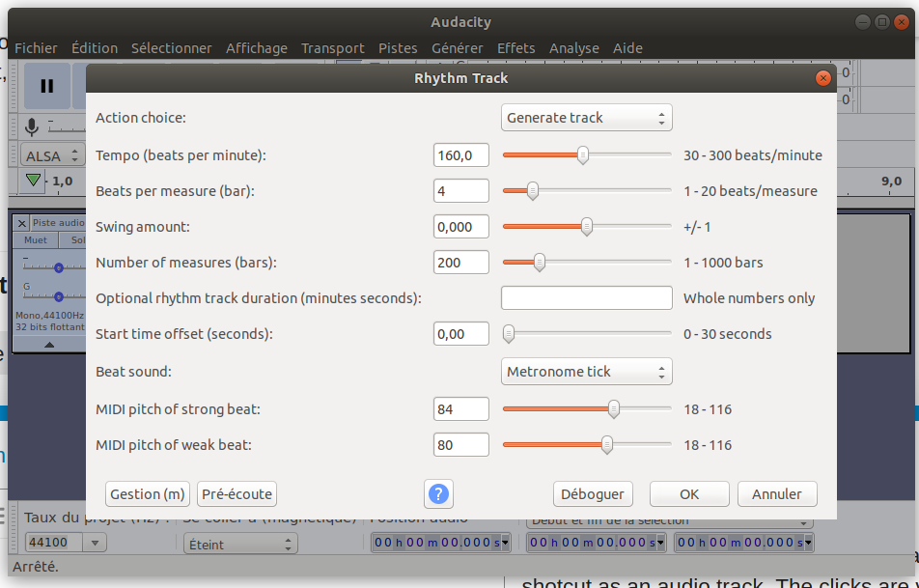Screen dimensions: 919x588
Task: Click the Gestion (m) button
Action: point(148,494)
